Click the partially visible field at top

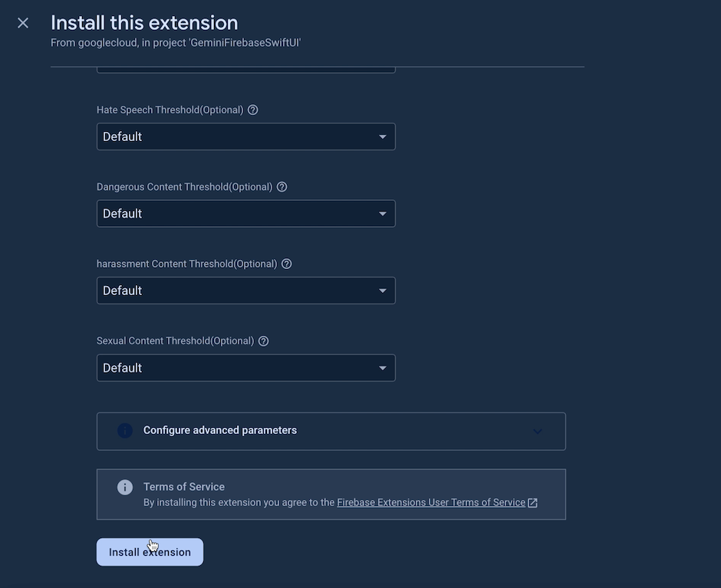[245, 70]
